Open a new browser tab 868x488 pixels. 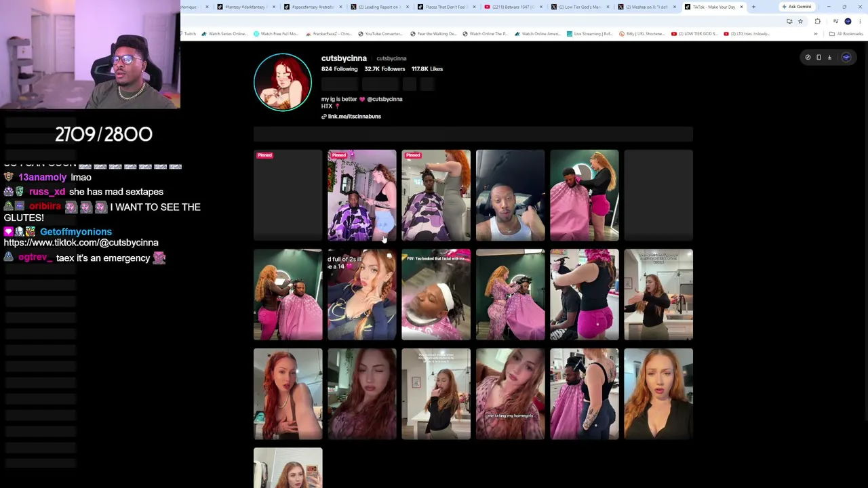click(x=753, y=7)
